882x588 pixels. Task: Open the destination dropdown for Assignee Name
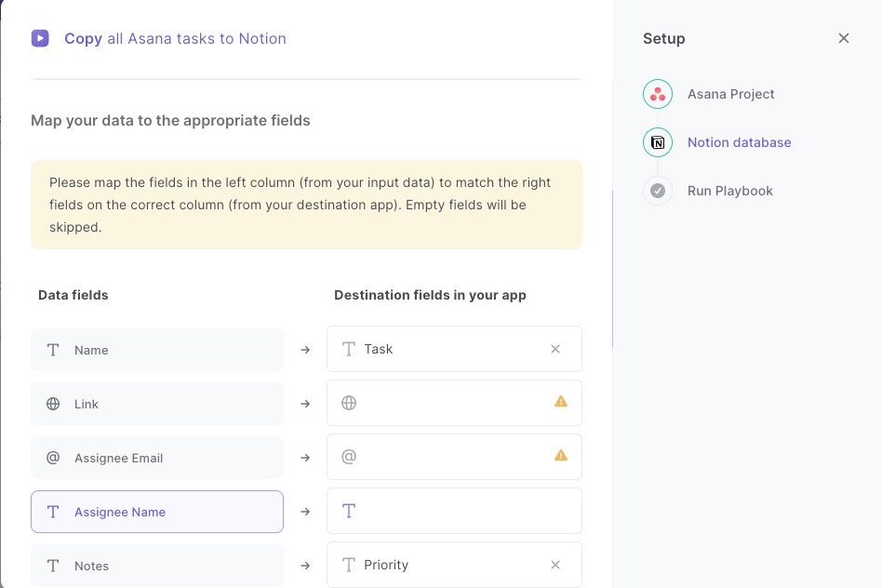455,511
